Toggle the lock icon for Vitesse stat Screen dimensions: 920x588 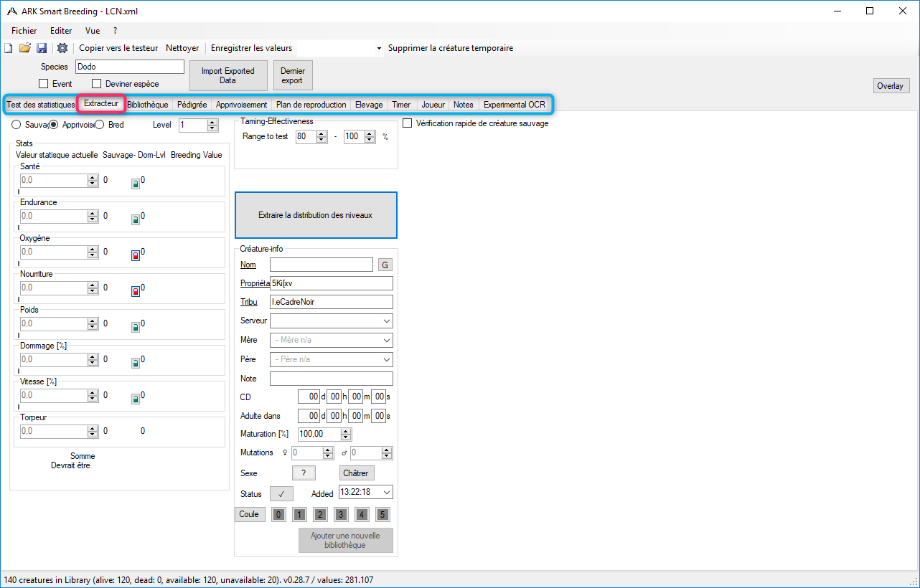tap(135, 399)
